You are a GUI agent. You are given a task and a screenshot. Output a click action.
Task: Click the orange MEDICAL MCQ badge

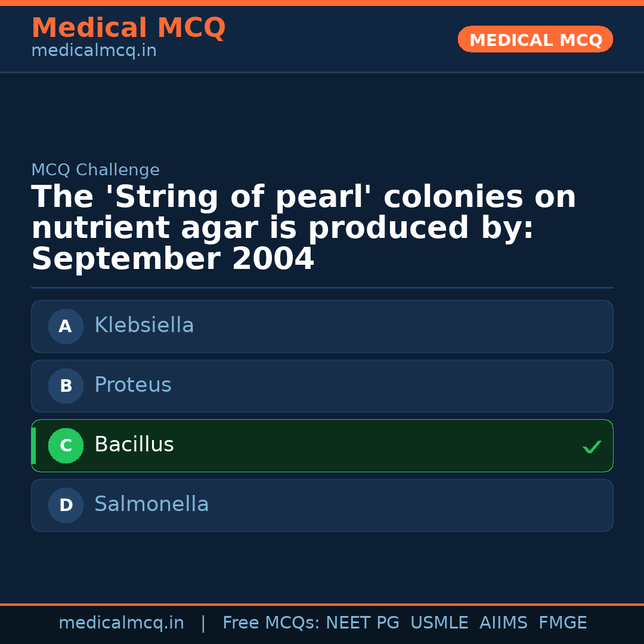click(535, 39)
